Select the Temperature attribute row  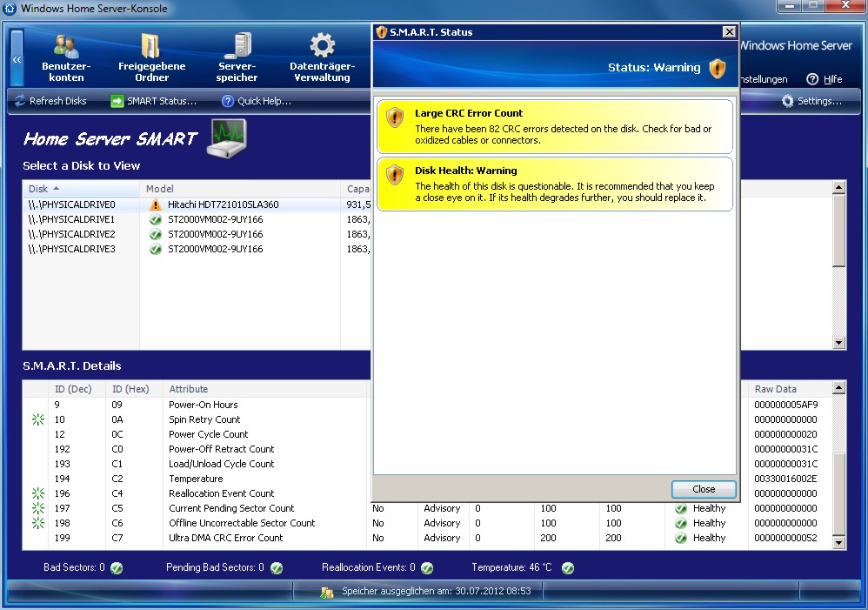[196, 479]
